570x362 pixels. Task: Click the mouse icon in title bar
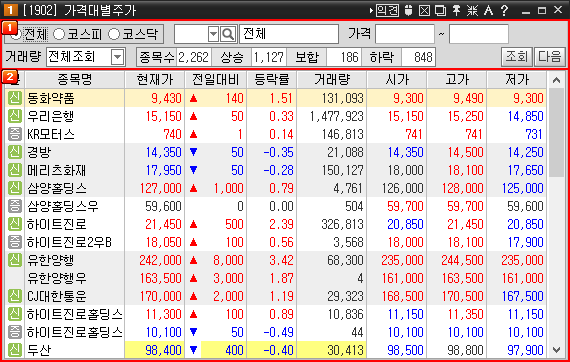pyautogui.click(x=408, y=10)
